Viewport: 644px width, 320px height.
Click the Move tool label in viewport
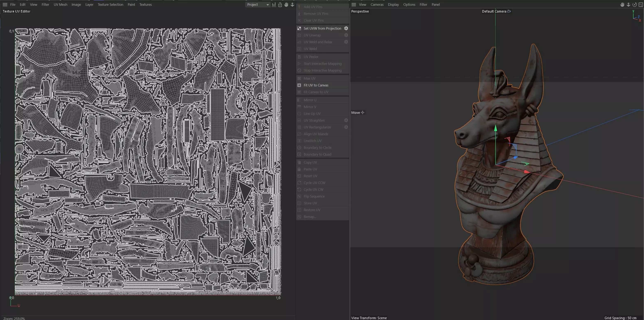355,113
